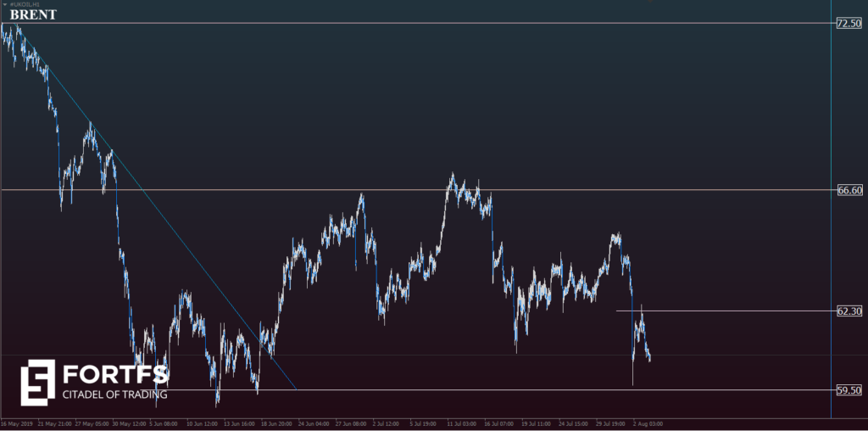Image resolution: width=868 pixels, height=431 pixels.
Task: Click the 59.50 price level label
Action: point(849,390)
